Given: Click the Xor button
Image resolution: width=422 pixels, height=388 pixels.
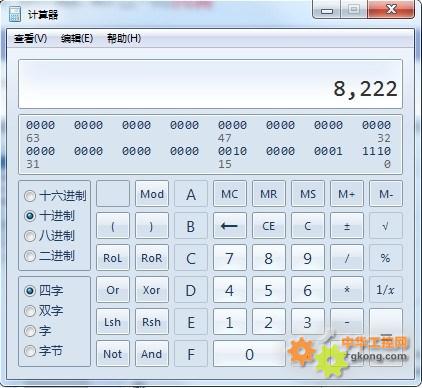Looking at the screenshot, I should coord(152,290).
